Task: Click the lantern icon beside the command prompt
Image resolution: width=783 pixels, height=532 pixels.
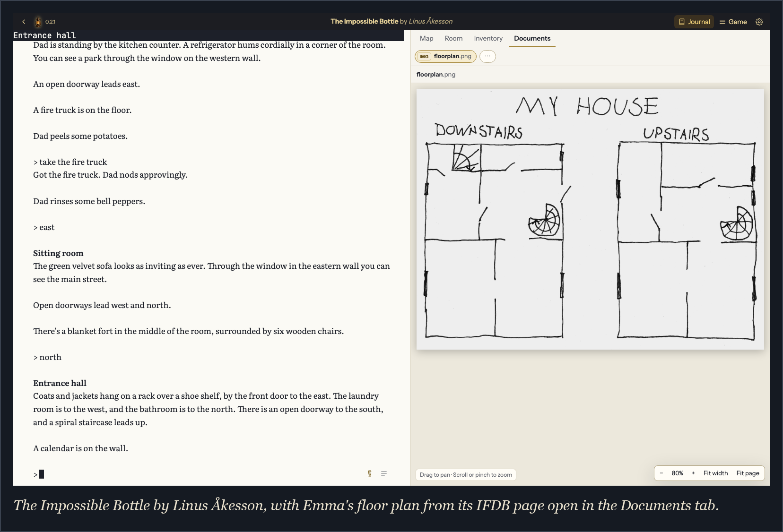Action: coord(370,473)
